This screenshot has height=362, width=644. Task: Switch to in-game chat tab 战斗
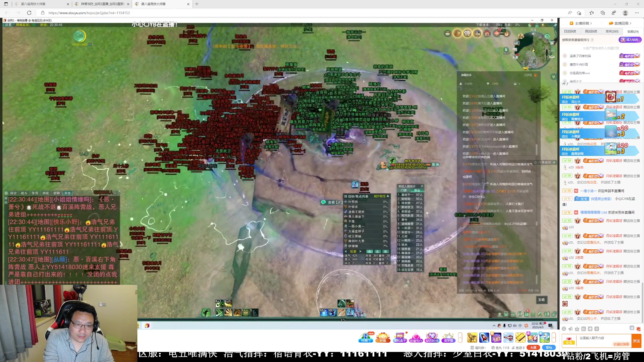click(24, 193)
